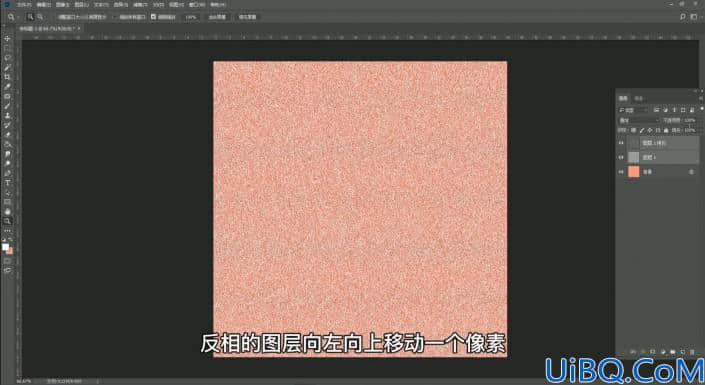
Task: Switch to the Channels panel tab
Action: (x=639, y=98)
